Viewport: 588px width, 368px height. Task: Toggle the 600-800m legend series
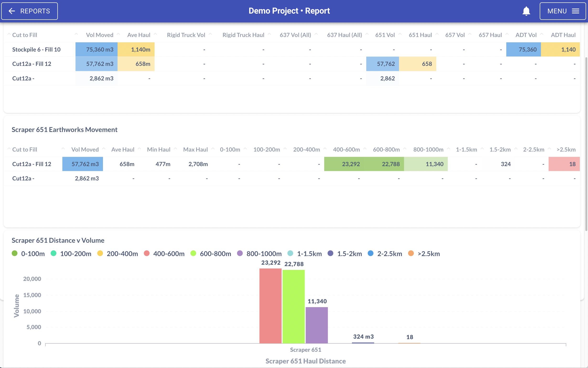pyautogui.click(x=211, y=254)
